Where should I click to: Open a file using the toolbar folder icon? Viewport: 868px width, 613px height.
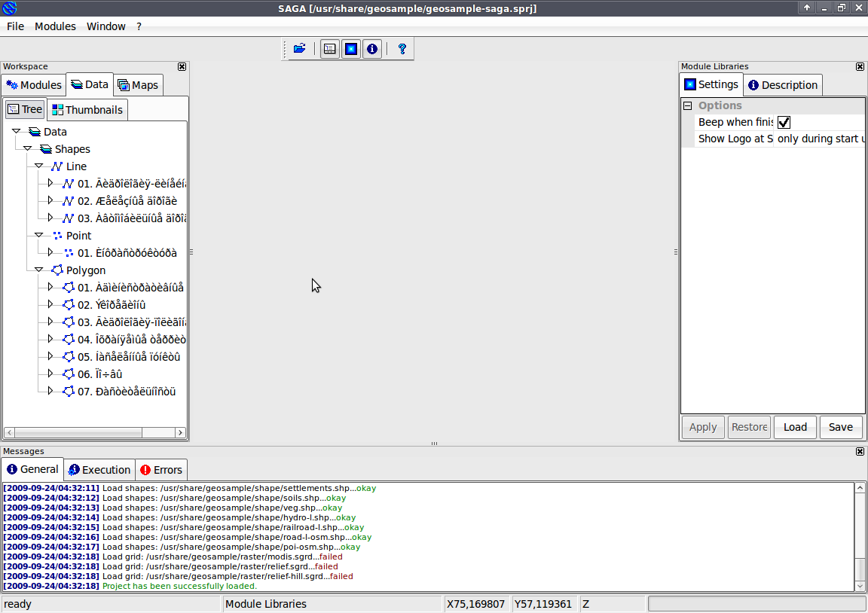coord(299,48)
